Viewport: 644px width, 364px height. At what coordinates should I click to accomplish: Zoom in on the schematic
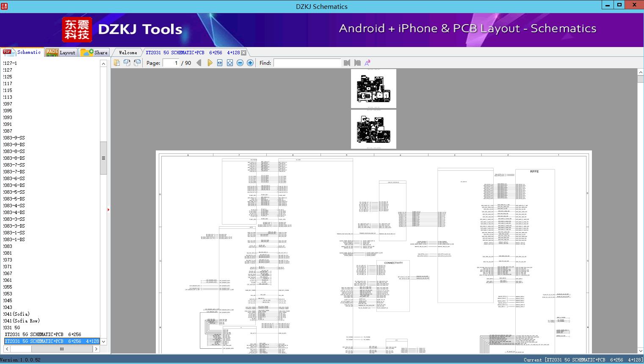250,63
